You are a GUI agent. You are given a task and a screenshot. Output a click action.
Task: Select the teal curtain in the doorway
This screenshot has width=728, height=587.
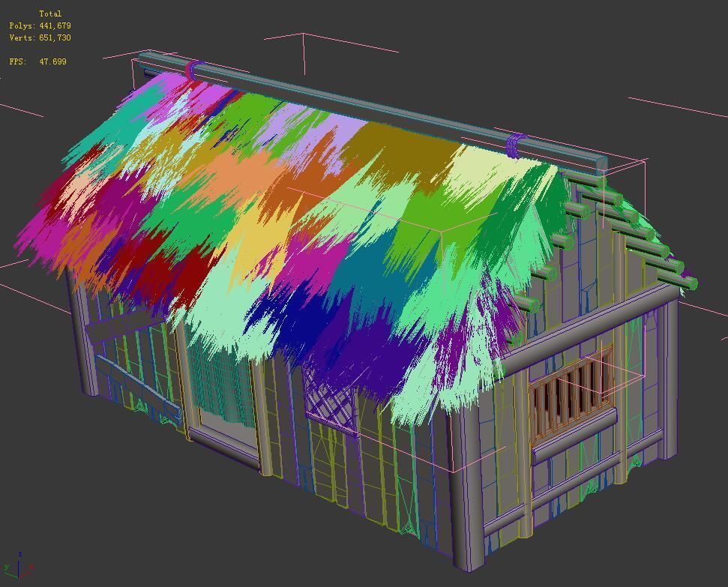click(x=220, y=381)
